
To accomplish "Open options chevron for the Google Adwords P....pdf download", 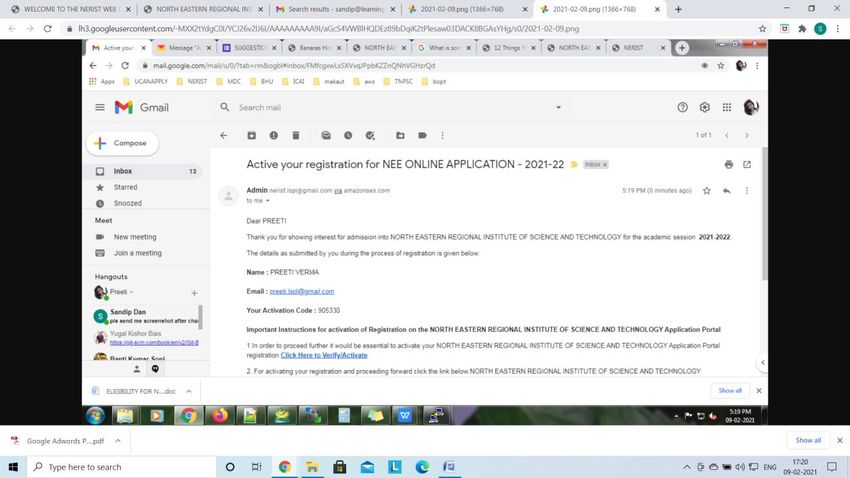I will [x=118, y=441].
